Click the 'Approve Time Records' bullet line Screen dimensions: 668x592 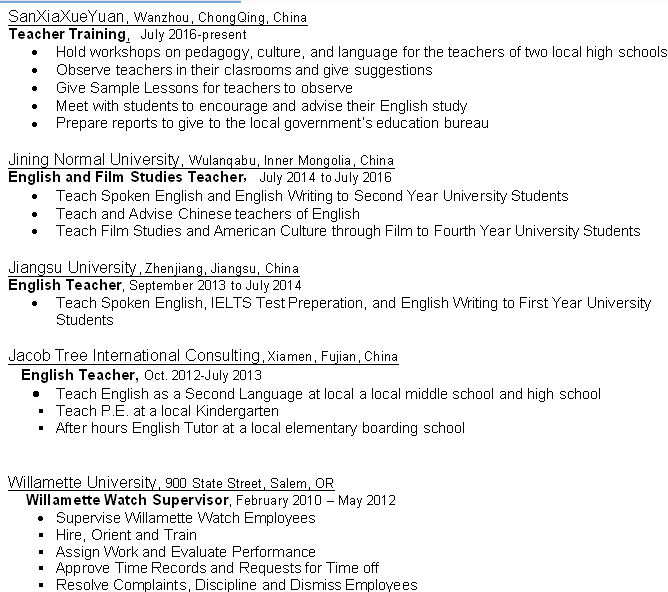[x=217, y=568]
